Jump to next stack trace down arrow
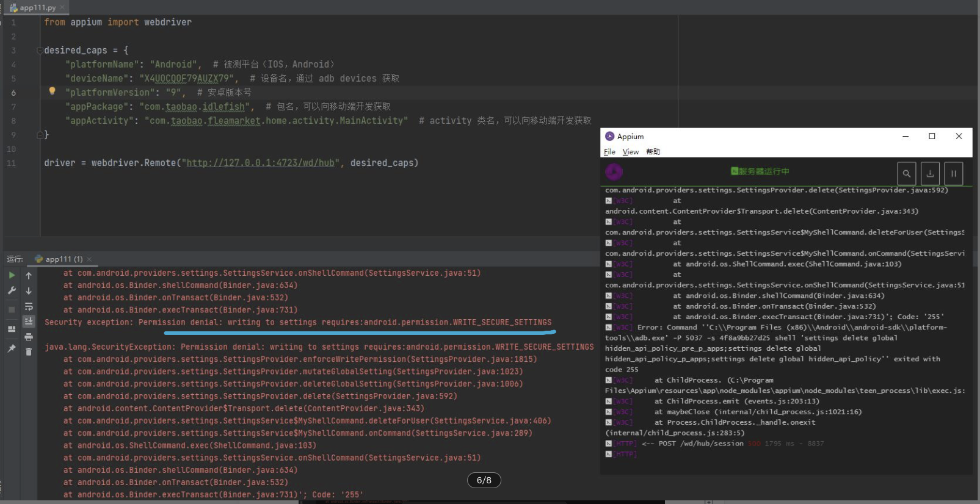Viewport: 980px width, 504px height. pos(29,291)
